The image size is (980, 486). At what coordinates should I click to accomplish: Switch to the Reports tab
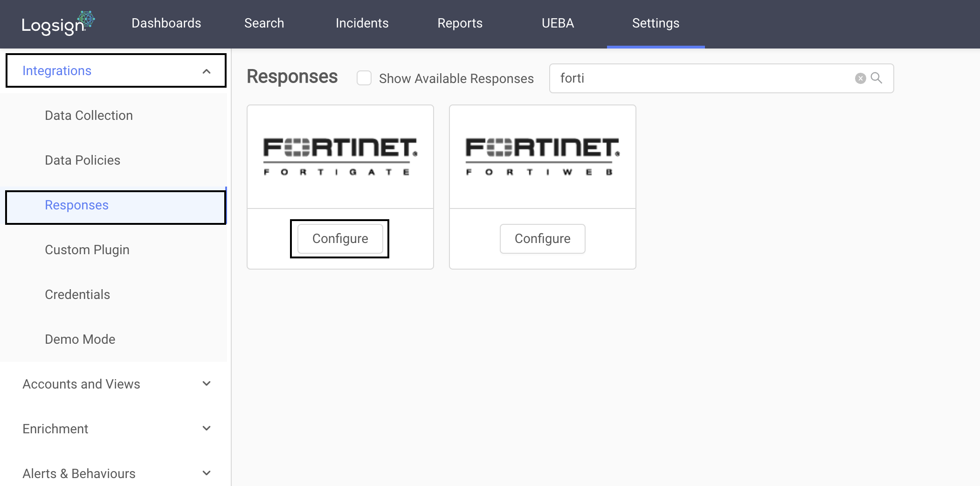pos(460,23)
